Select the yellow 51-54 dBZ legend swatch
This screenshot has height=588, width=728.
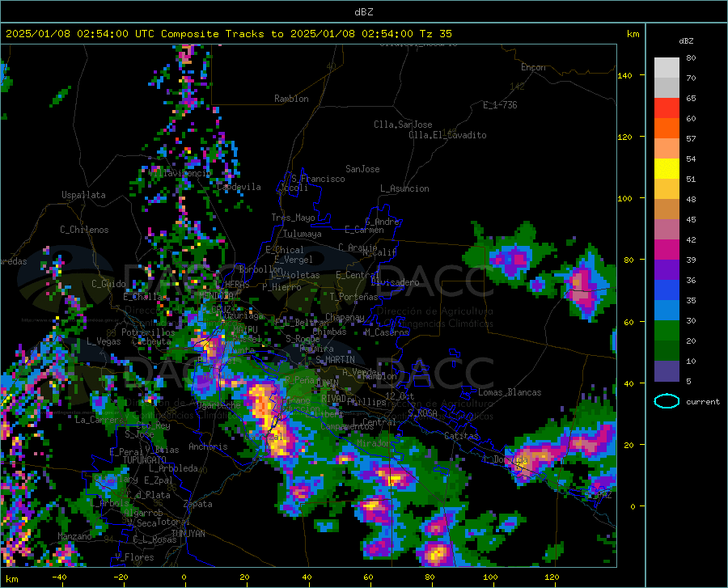[667, 169]
